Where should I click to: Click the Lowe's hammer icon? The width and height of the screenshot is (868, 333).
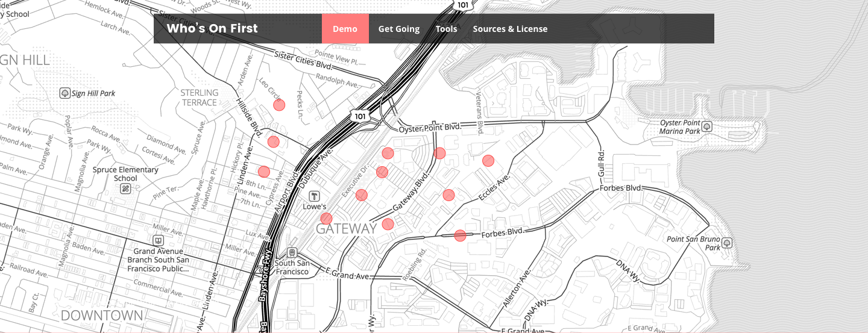click(314, 196)
